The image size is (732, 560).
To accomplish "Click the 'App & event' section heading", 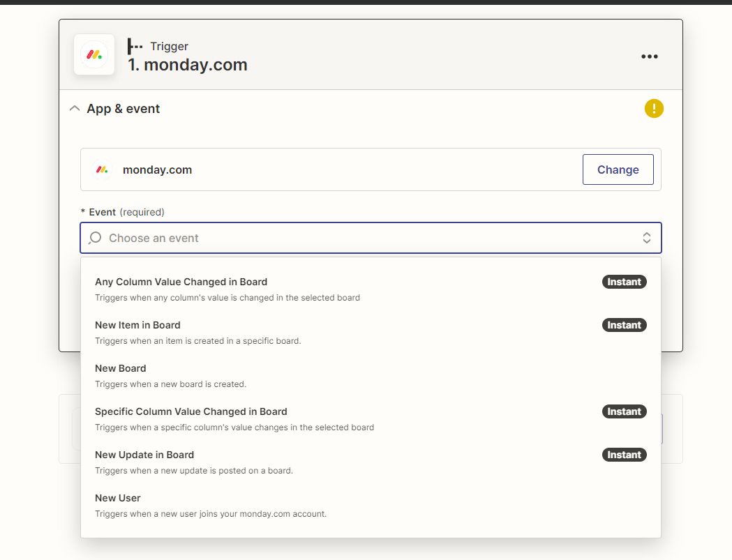I will point(124,109).
